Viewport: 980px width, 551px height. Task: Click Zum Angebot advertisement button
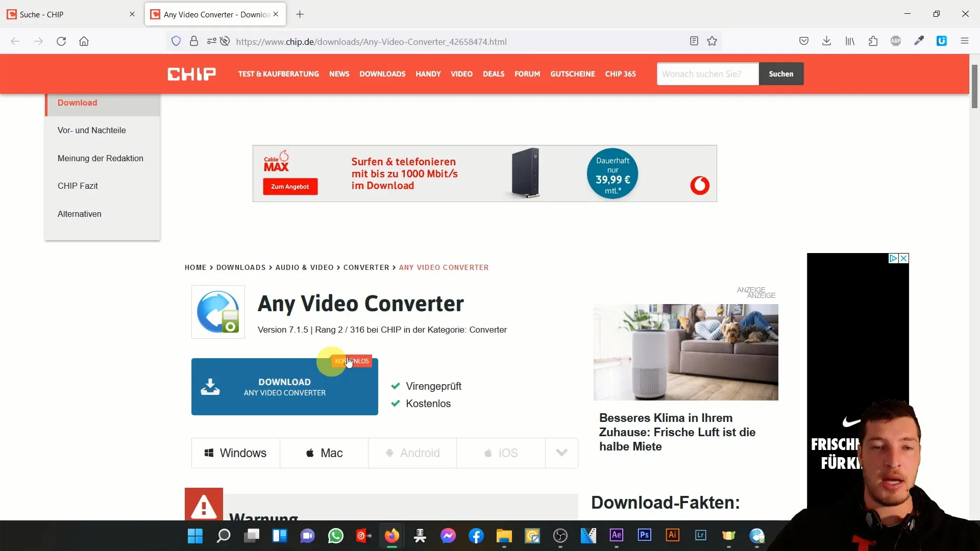point(289,186)
